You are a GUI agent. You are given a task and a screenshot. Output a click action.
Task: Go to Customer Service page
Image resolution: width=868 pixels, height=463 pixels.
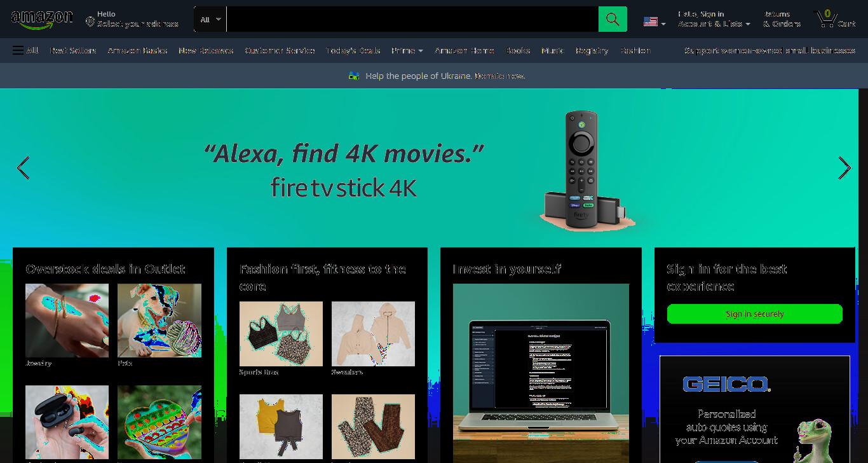(280, 50)
